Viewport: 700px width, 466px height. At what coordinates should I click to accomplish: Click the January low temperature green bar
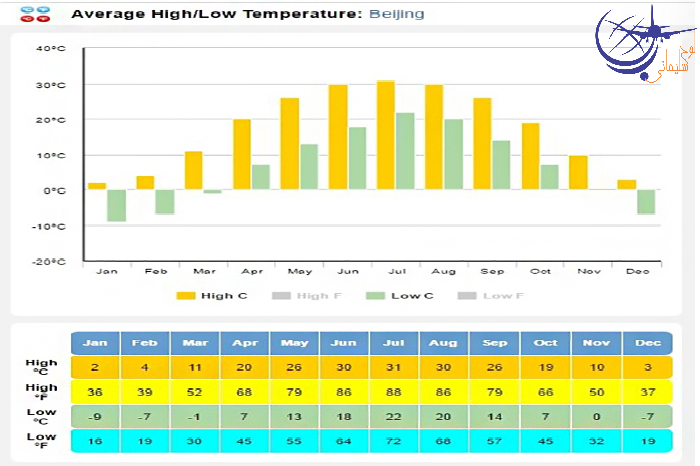(116, 206)
